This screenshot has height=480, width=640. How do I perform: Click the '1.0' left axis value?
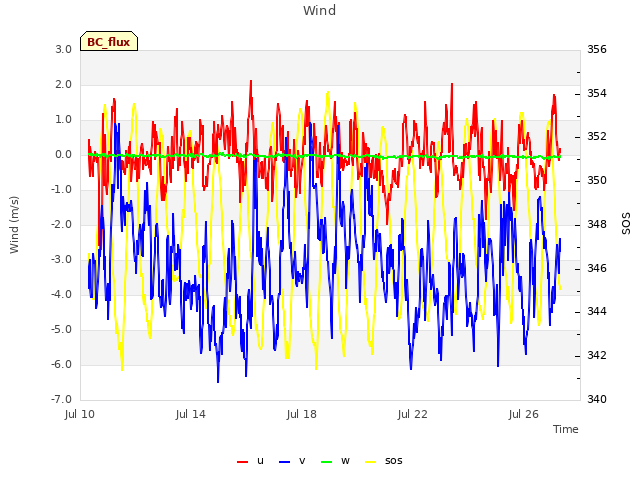click(x=63, y=120)
